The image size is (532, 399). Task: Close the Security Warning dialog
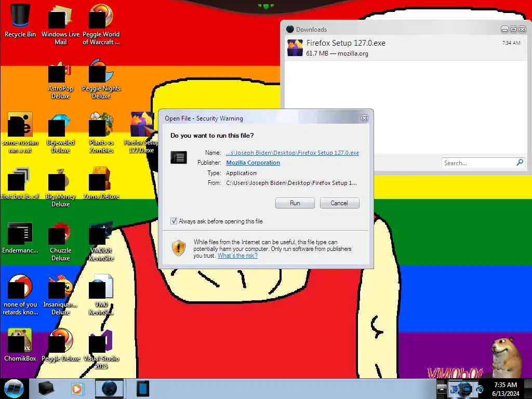tap(364, 118)
